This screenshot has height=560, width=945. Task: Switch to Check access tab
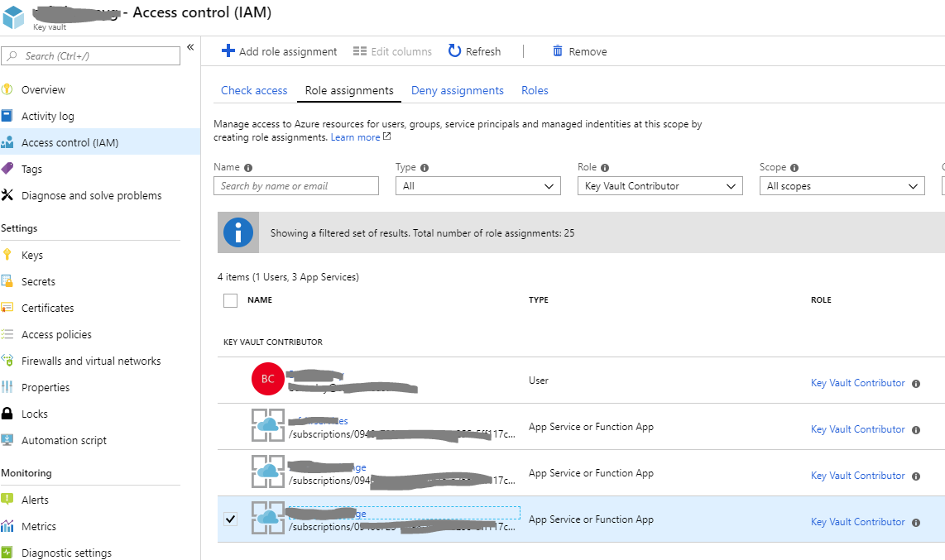[x=254, y=90]
